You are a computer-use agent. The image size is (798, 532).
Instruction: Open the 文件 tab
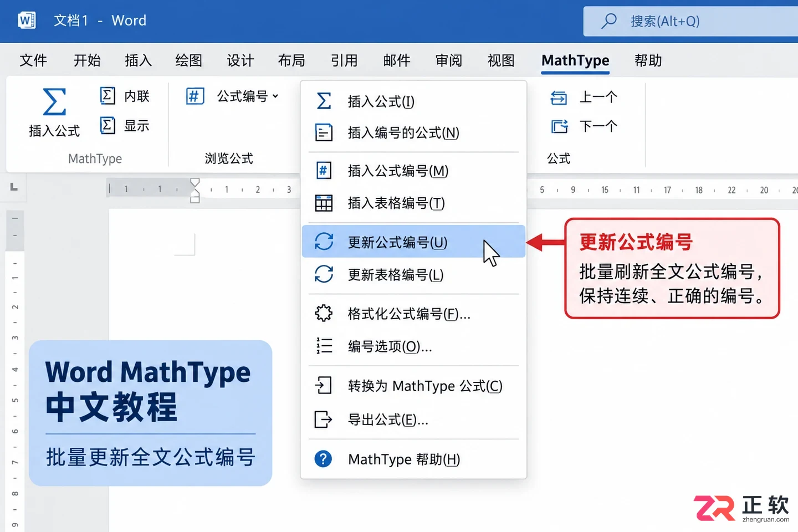[33, 60]
